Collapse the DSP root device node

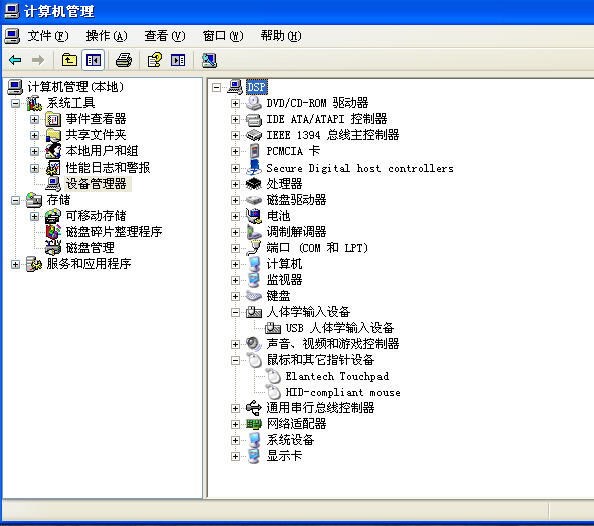tap(216, 88)
